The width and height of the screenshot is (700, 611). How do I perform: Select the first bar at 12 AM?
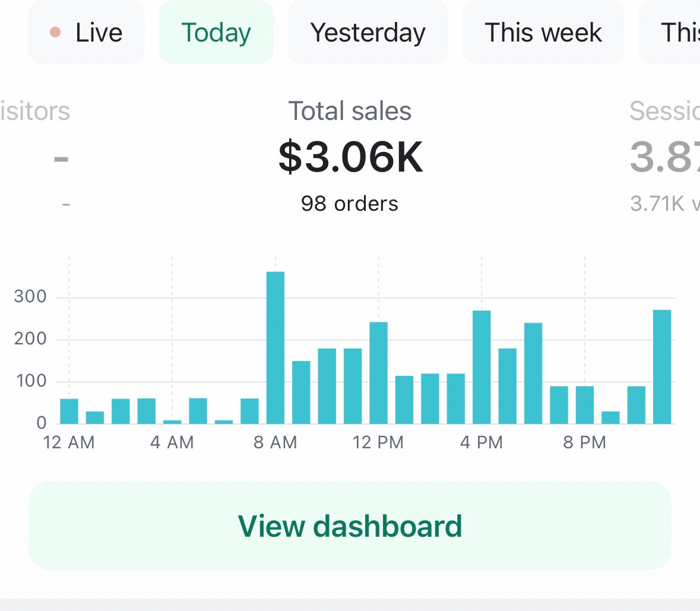(x=69, y=411)
